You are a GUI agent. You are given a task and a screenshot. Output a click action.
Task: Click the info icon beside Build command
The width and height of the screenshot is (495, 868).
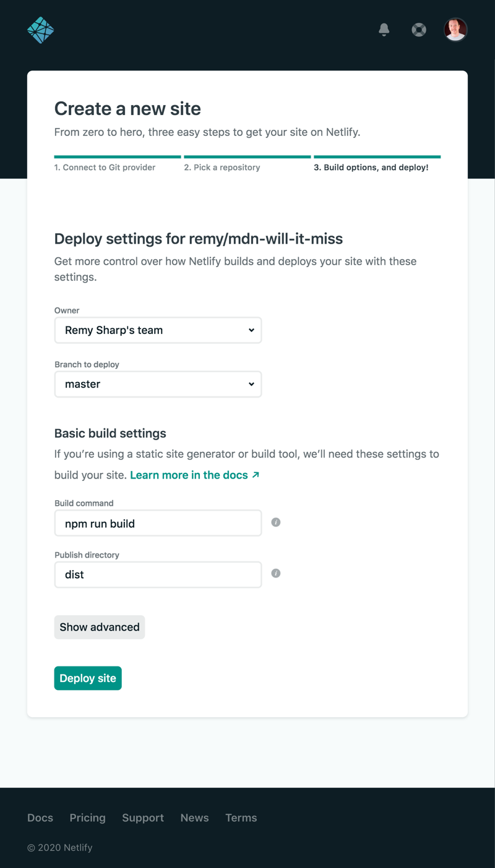pos(275,522)
